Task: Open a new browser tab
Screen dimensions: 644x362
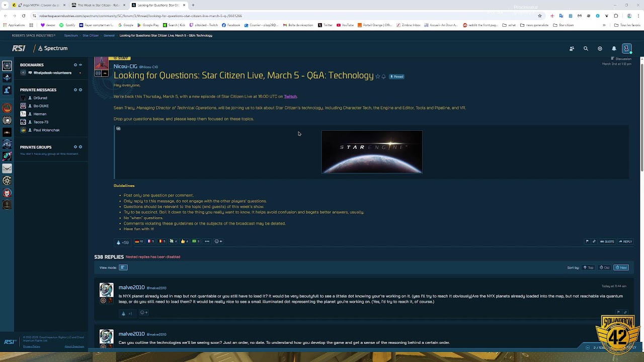Action: [x=193, y=5]
